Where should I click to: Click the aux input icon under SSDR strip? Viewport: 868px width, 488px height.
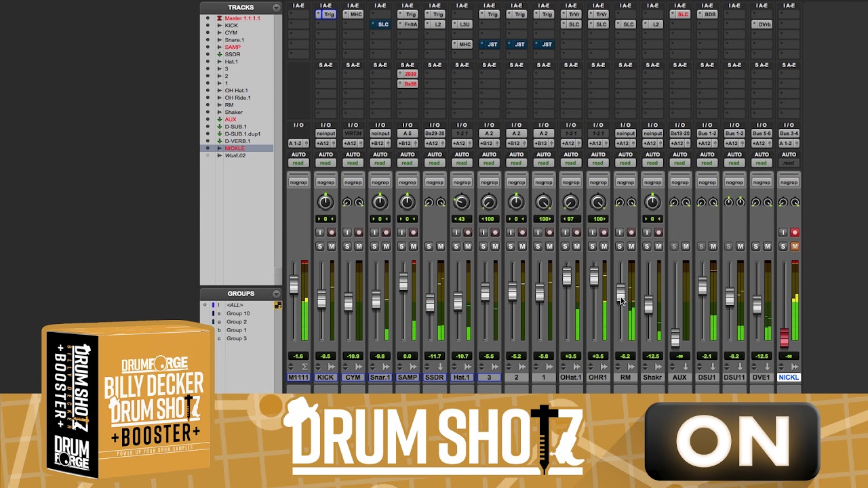click(441, 367)
